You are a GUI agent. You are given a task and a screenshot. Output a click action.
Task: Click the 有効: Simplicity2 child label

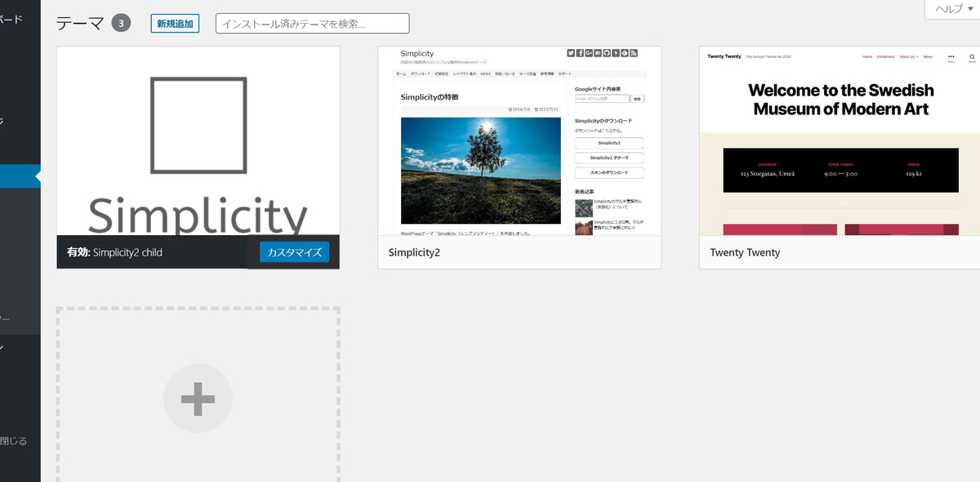tap(114, 252)
